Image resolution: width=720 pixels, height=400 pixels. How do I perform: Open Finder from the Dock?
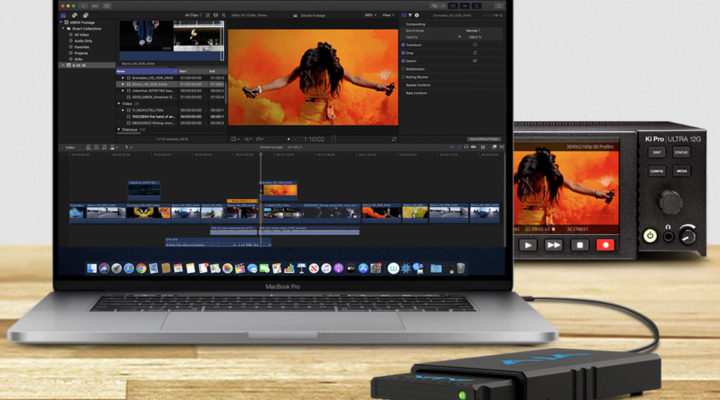92,268
